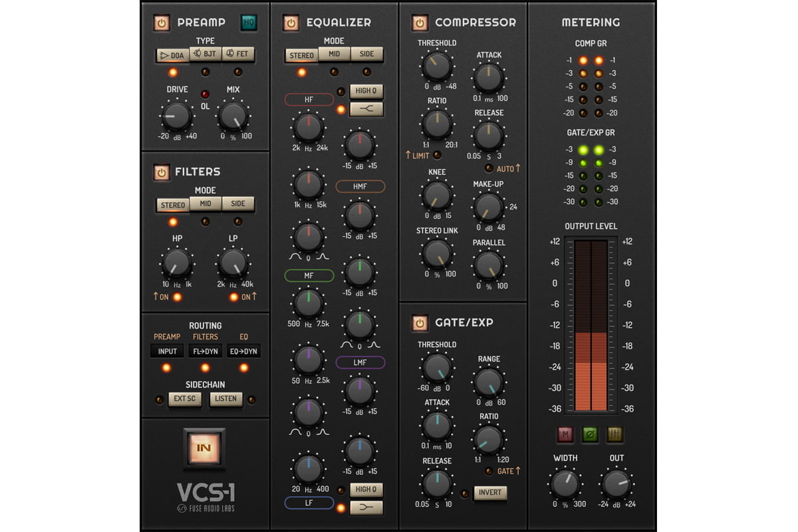Viewport: 798px width, 532px height.
Task: Click the HF frequency knob 2k–24k
Action: [309, 128]
